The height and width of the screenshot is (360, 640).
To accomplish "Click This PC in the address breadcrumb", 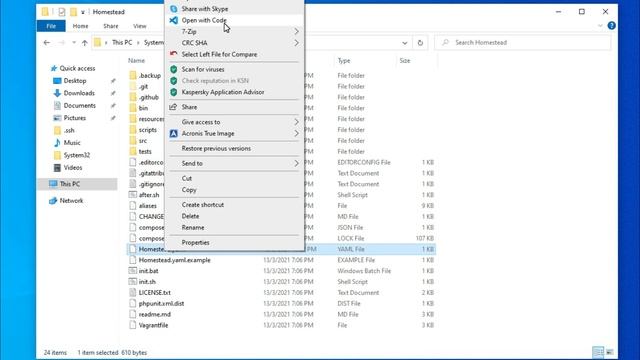I will 122,42.
